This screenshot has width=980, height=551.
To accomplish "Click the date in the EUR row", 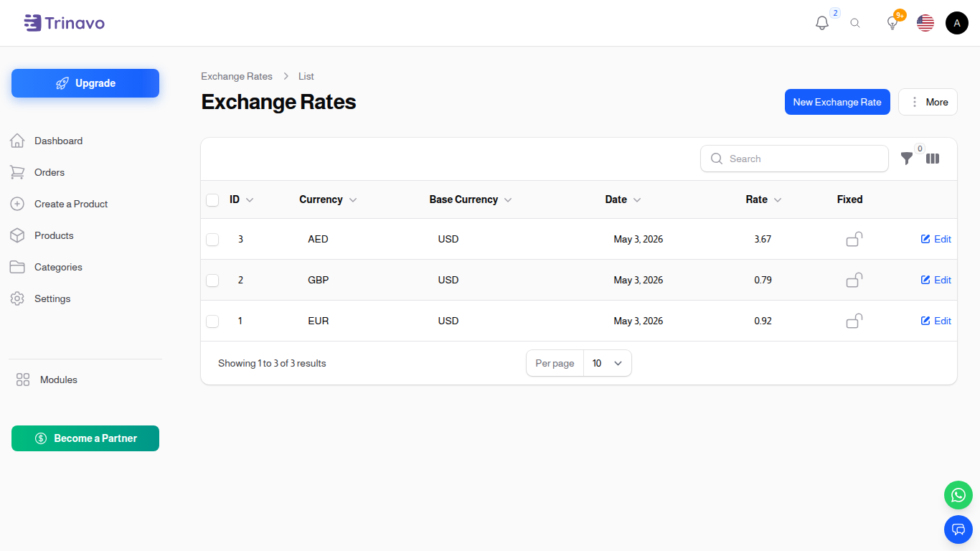I will click(639, 321).
